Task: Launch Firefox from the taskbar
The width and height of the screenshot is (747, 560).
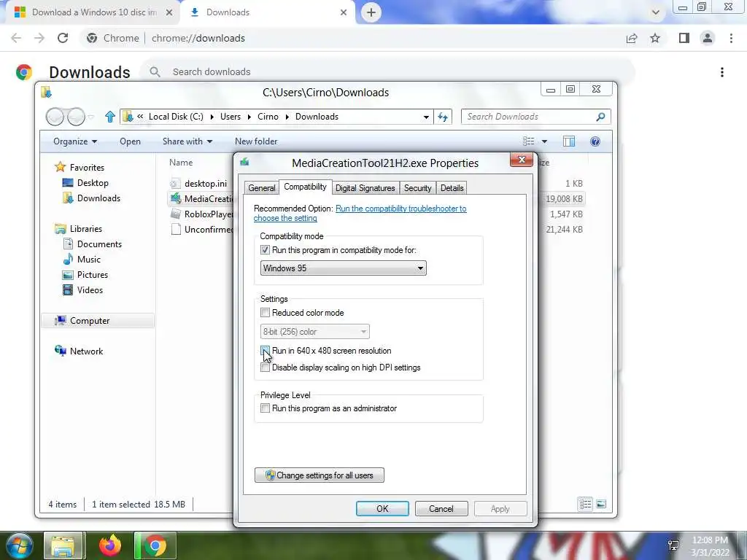Action: point(110,545)
